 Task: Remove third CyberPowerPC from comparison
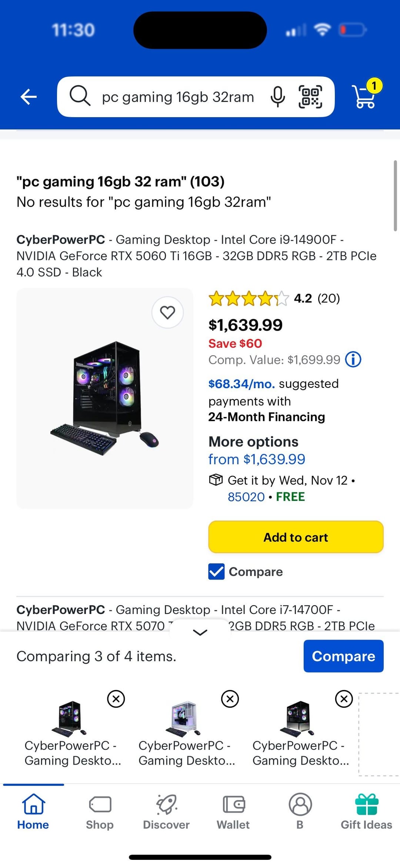344,699
